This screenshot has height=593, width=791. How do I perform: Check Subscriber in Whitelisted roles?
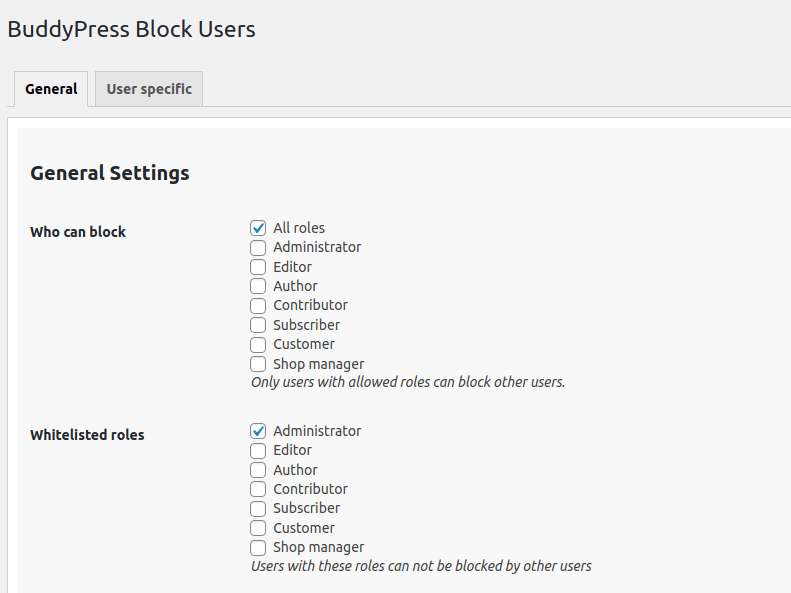(258, 509)
